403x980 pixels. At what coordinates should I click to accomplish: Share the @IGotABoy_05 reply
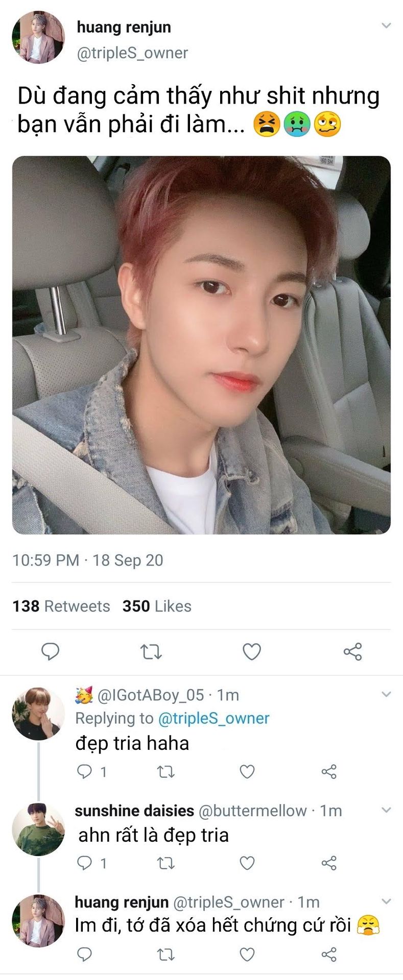coord(329,772)
